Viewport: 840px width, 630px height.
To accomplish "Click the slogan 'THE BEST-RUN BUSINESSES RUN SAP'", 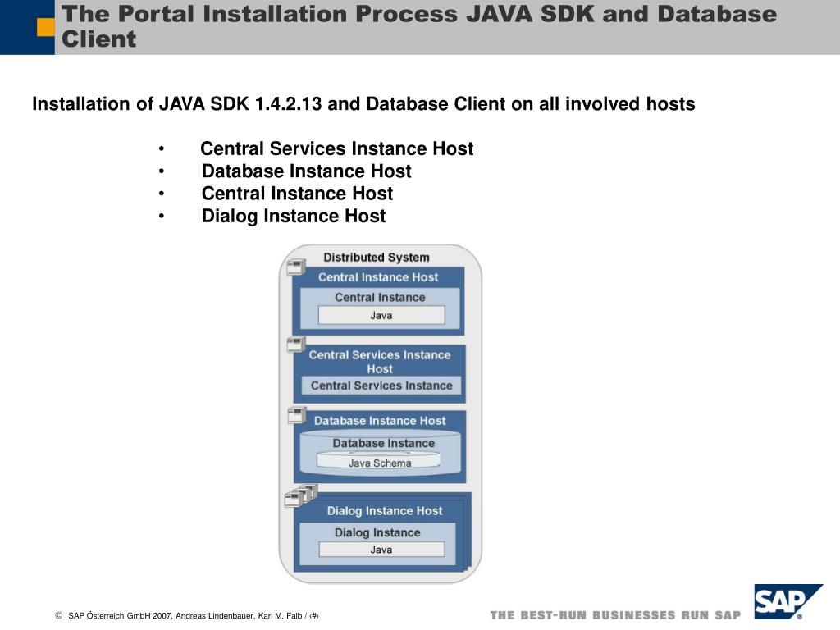I will pyautogui.click(x=615, y=615).
